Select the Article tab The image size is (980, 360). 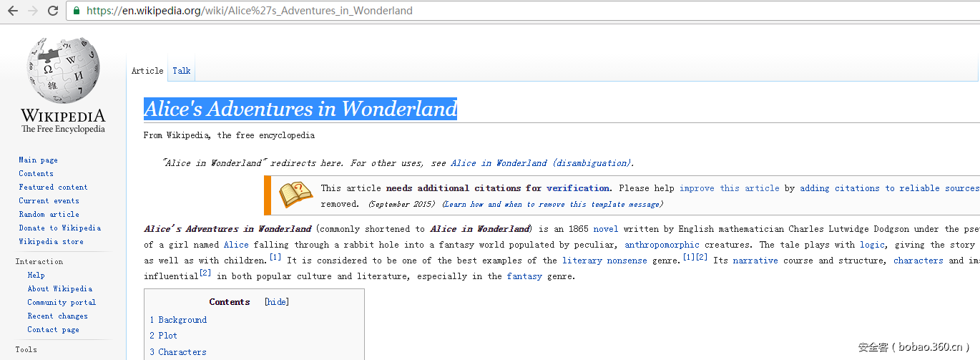[147, 70]
